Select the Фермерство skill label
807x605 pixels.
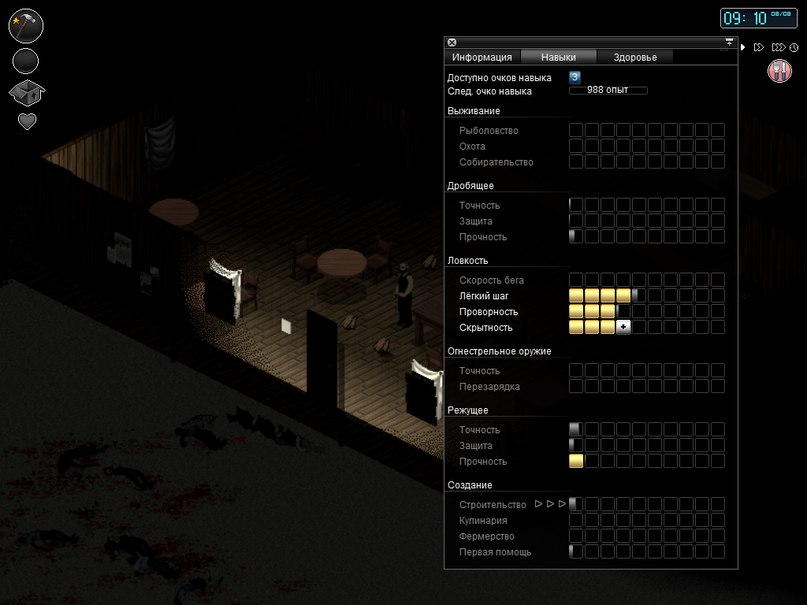point(487,537)
